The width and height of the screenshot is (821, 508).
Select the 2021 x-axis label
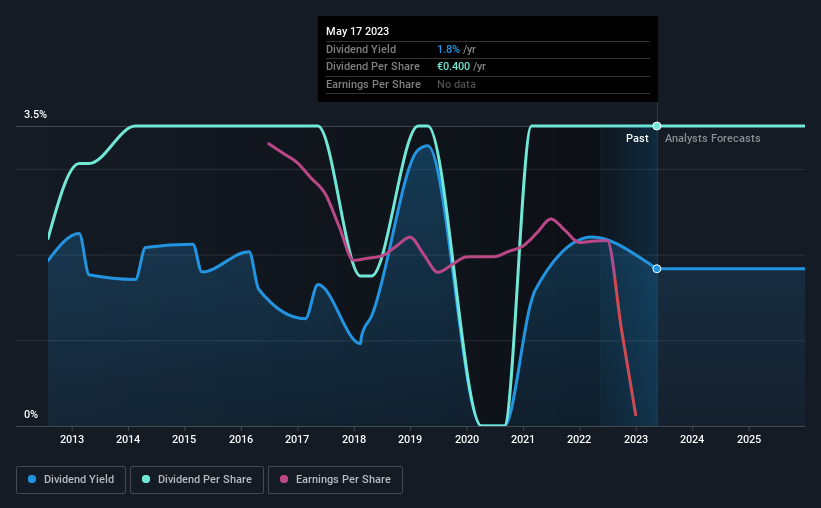coord(523,439)
